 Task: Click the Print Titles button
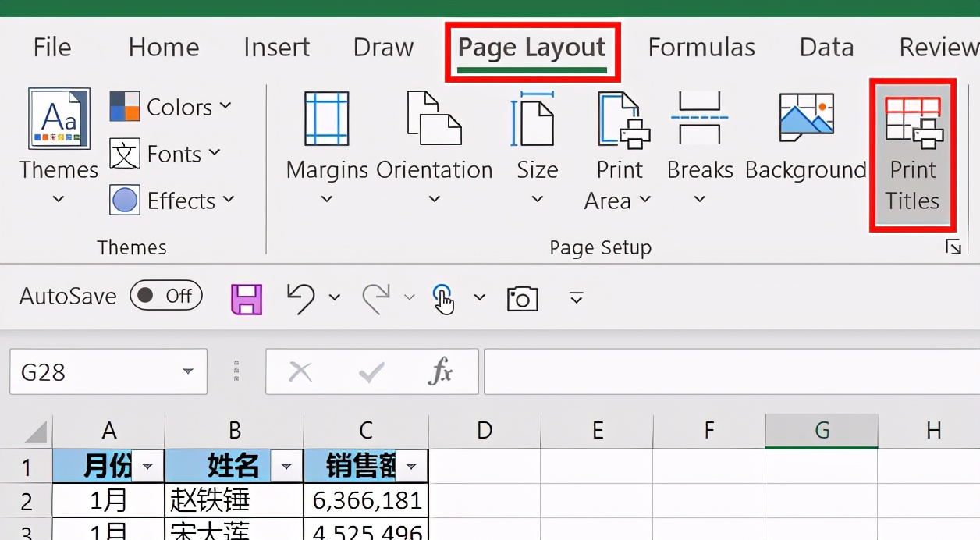(912, 155)
